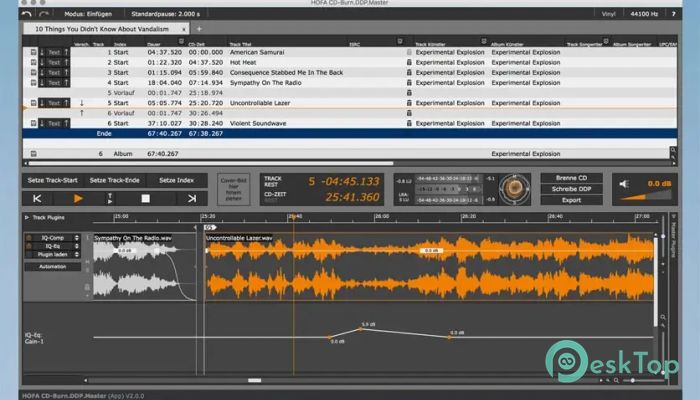Add a new project tab with plus

tap(199, 29)
